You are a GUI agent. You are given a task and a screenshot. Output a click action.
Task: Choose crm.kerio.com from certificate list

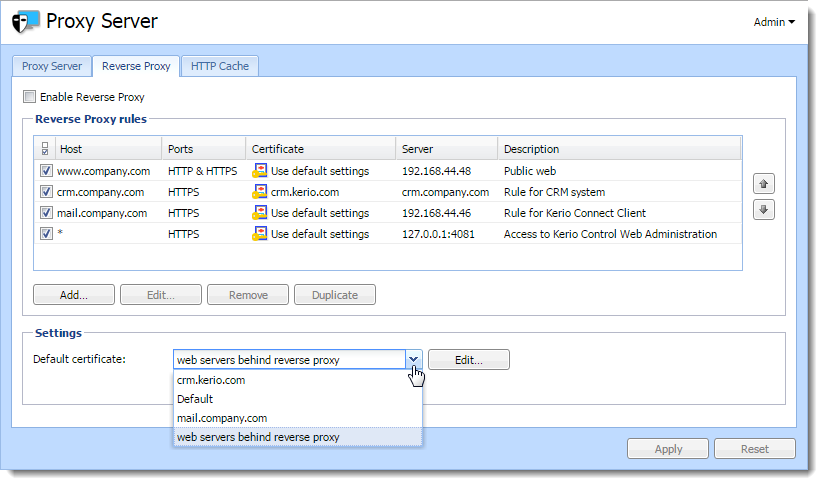click(x=298, y=380)
